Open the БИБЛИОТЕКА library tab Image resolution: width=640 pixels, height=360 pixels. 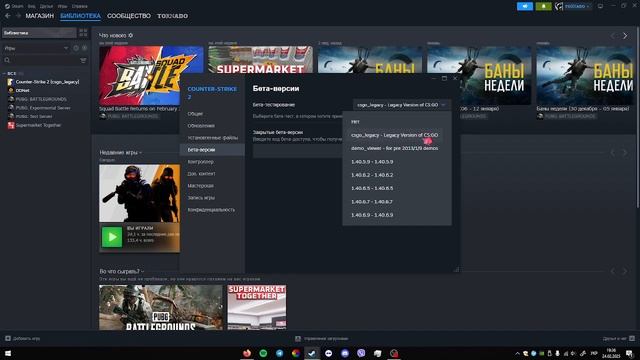[x=80, y=16]
